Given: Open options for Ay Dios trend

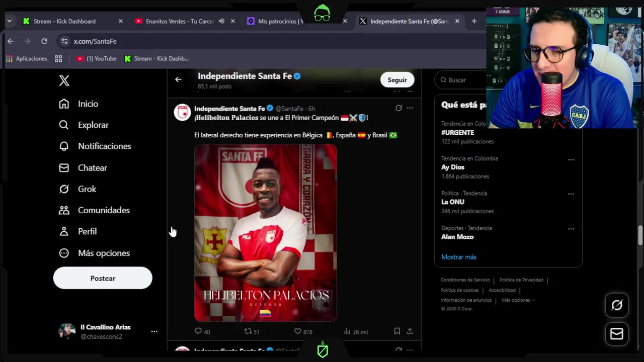Looking at the screenshot, I should tap(571, 159).
